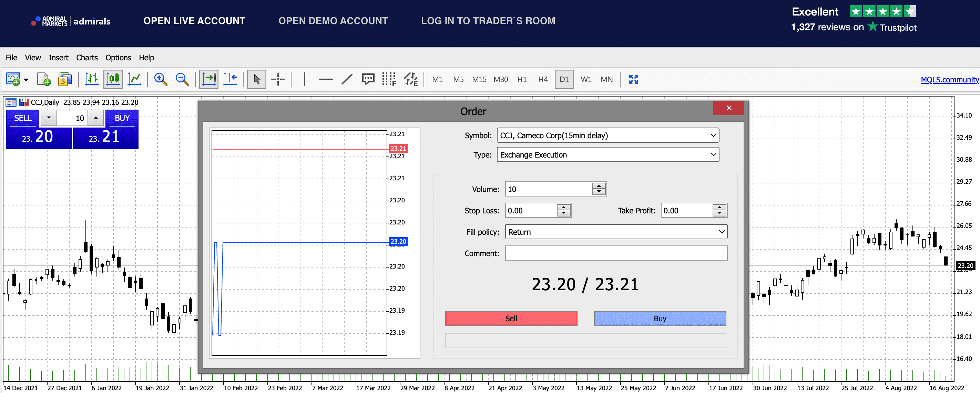The height and width of the screenshot is (393, 980).
Task: Expand the Fill policy dropdown
Action: click(616, 232)
